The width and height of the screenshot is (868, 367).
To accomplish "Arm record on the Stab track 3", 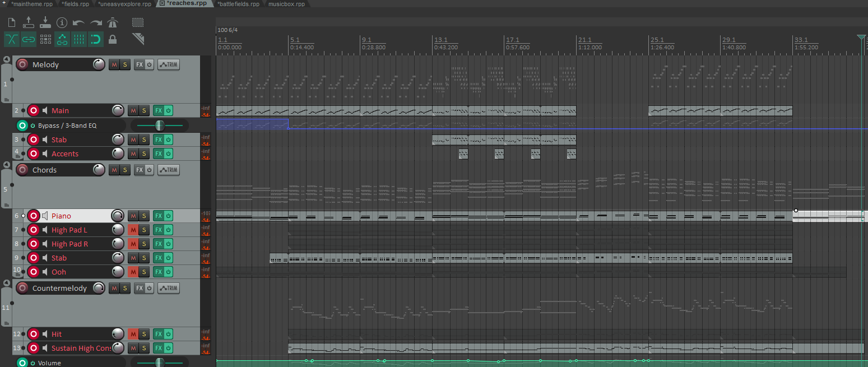I will click(x=33, y=140).
